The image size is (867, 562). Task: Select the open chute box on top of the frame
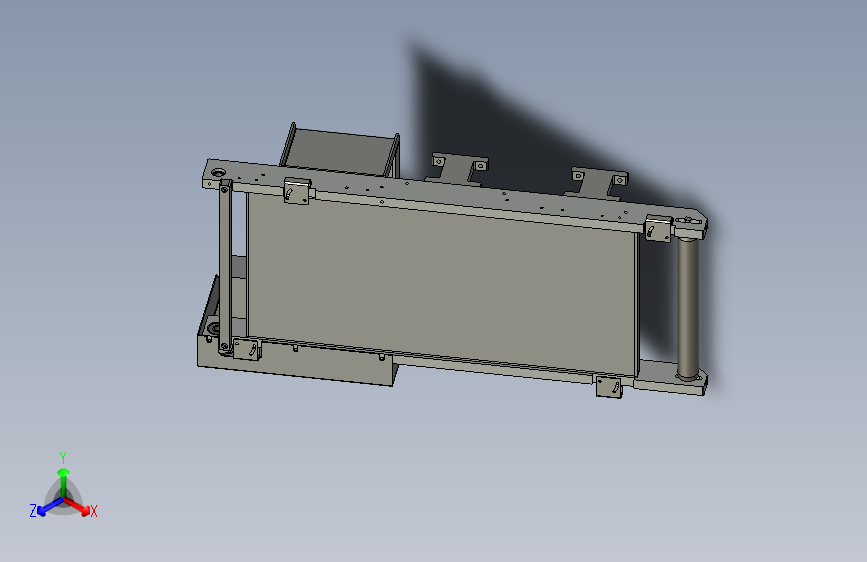341,150
